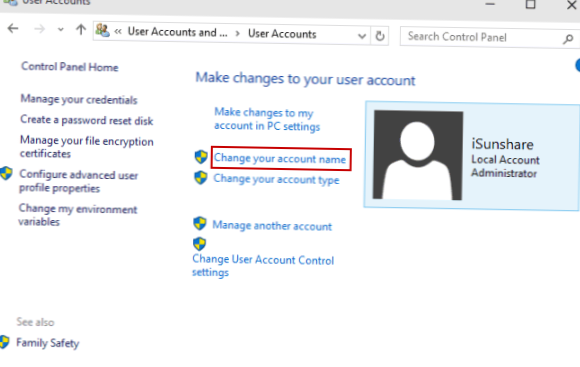Click the User Accounts address bar icon

pos(102,30)
